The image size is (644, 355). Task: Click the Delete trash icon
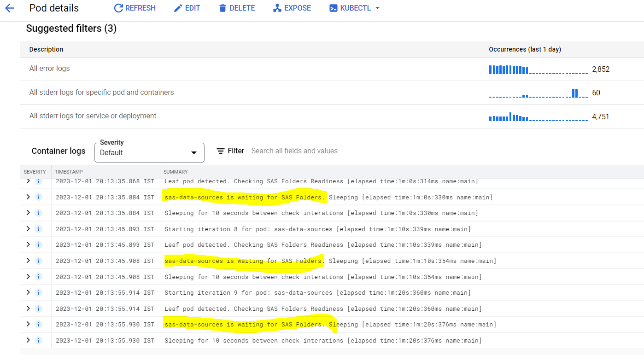tap(223, 8)
